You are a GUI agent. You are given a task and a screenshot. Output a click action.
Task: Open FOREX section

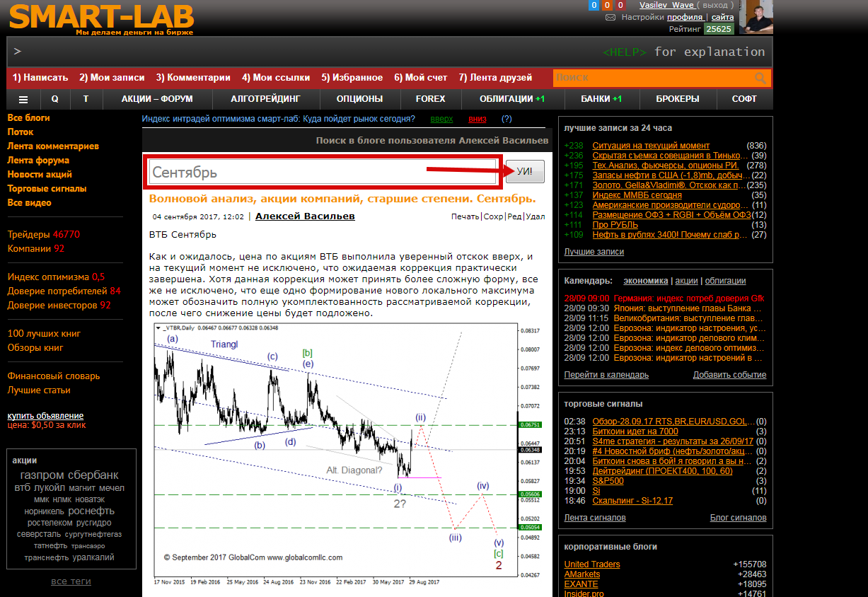[430, 99]
